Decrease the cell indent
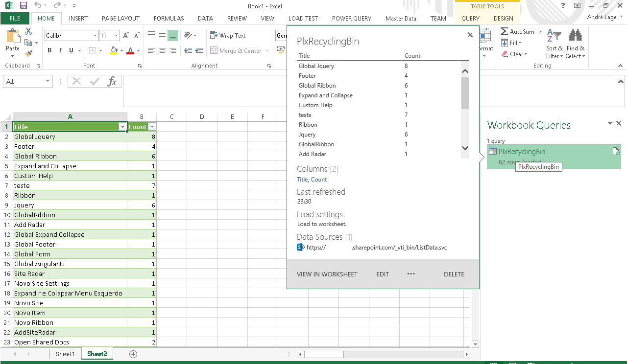This screenshot has width=627, height=364. pyautogui.click(x=188, y=50)
